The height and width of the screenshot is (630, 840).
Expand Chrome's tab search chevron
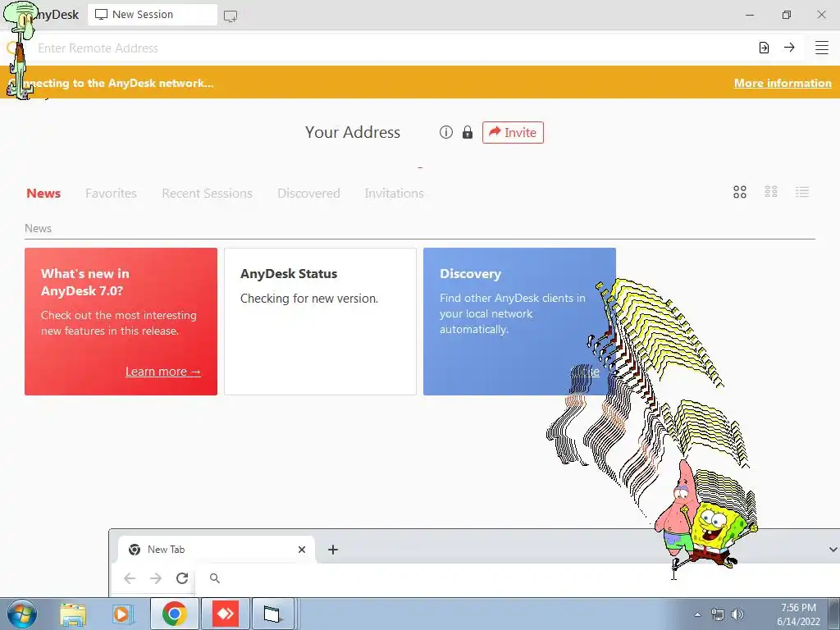point(833,550)
